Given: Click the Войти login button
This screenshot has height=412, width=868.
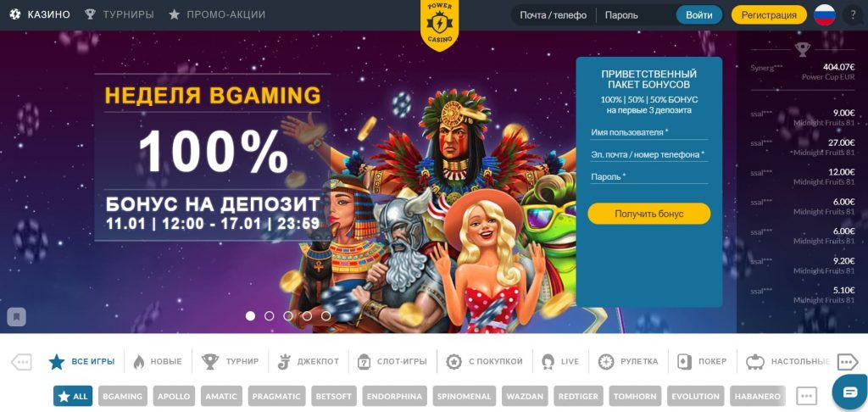Looking at the screenshot, I should click(699, 15).
